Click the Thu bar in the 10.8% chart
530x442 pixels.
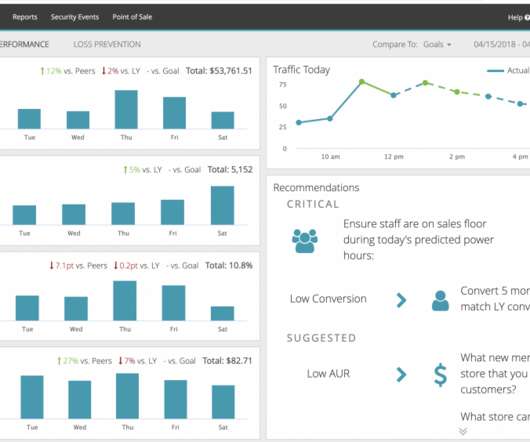point(125,301)
